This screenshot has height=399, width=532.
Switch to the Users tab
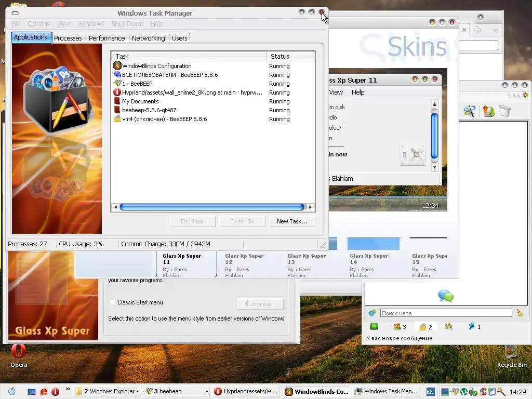(x=179, y=38)
